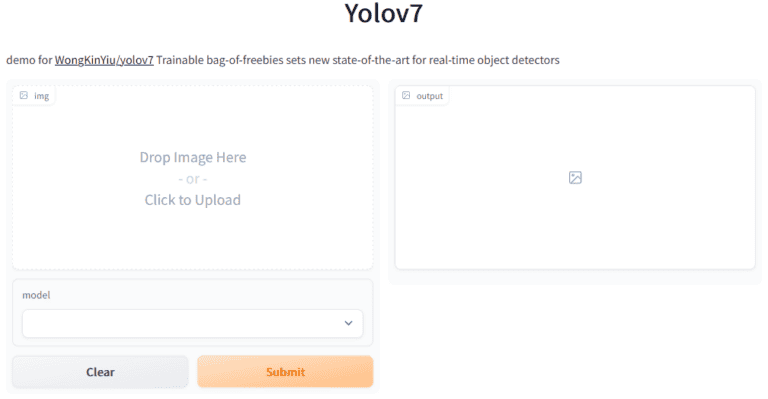Open the empty model selection combo box
The image size is (768, 399).
pyautogui.click(x=192, y=323)
